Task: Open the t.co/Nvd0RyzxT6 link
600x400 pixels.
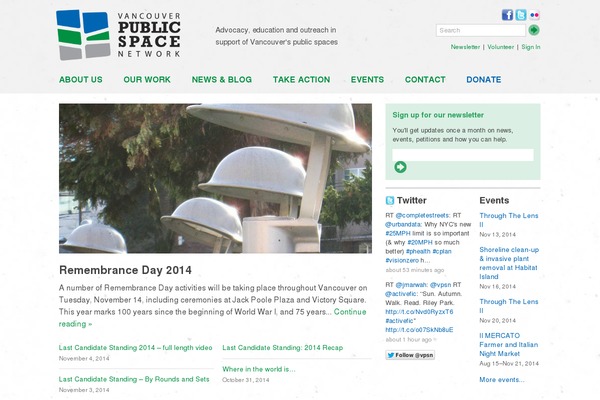Action: 419,312
